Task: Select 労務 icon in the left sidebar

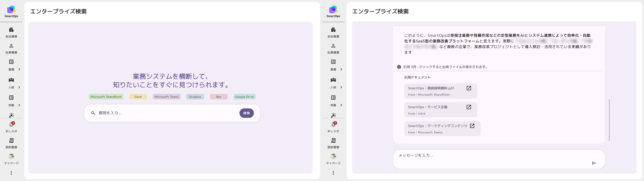Action: [x=11, y=98]
